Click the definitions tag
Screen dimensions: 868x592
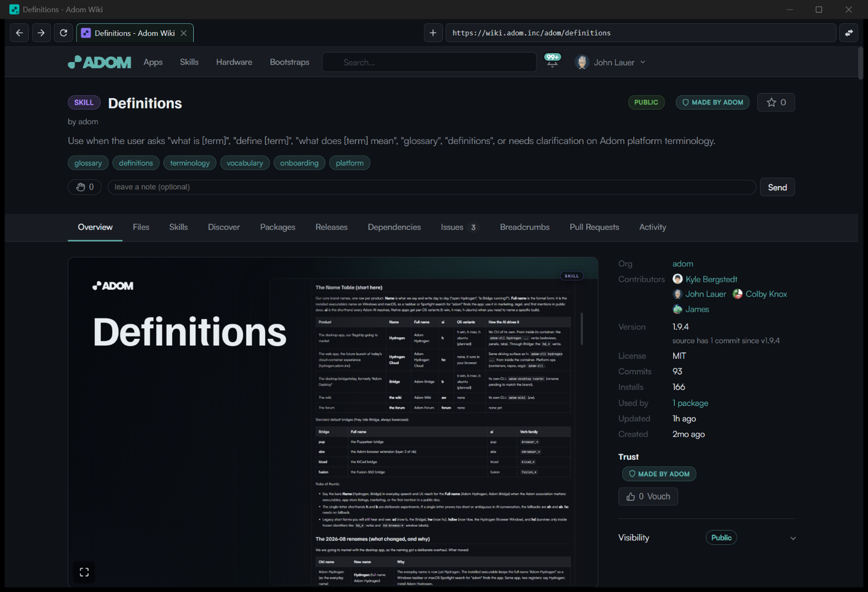click(136, 163)
